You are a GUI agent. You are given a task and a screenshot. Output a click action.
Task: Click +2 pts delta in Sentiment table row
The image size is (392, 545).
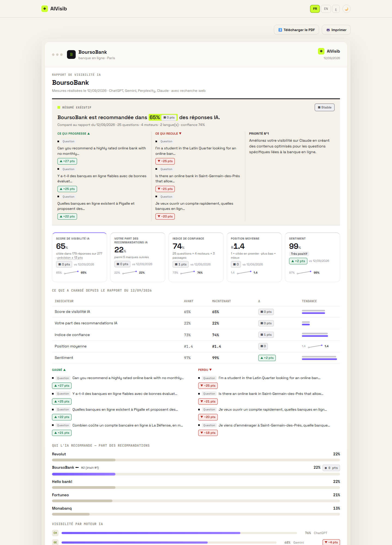[x=267, y=358]
